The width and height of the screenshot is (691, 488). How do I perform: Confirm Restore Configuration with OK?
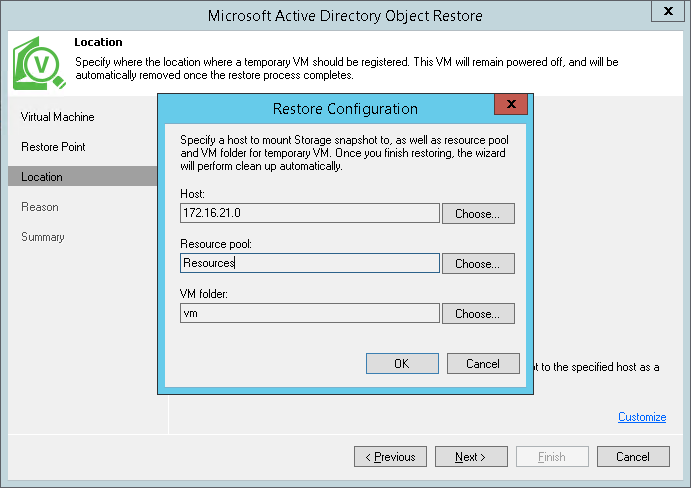click(402, 364)
